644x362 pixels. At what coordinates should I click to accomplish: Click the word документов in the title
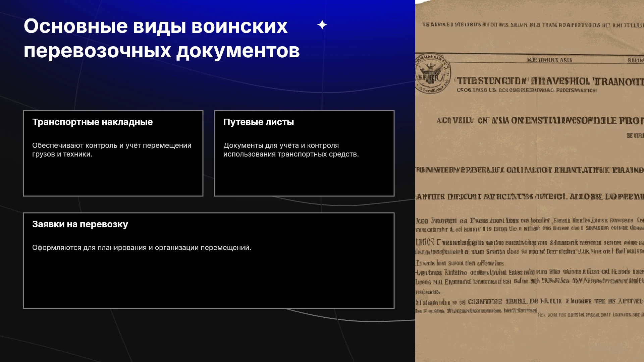[x=238, y=51]
